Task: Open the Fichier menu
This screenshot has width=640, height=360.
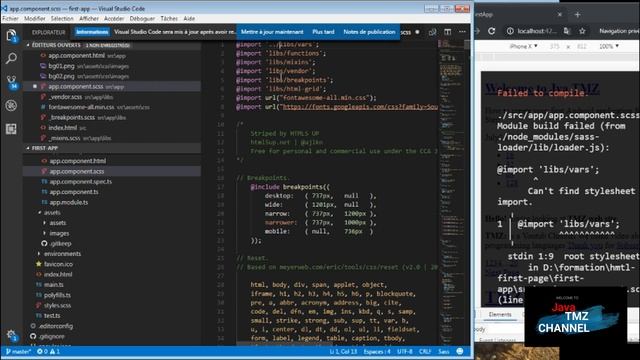Action: pos(10,19)
